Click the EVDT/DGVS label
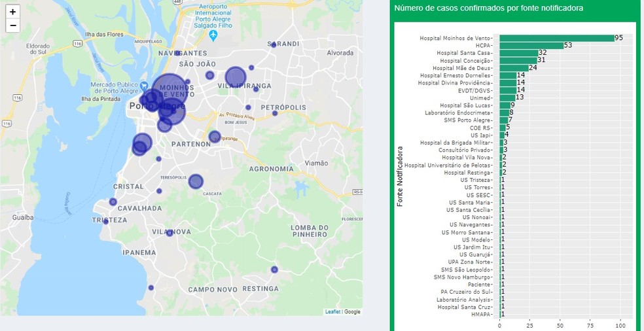The image size is (644, 331). [474, 90]
